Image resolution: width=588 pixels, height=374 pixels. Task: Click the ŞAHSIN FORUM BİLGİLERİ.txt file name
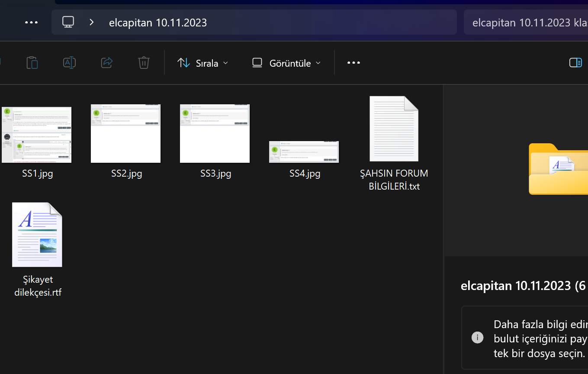394,180
